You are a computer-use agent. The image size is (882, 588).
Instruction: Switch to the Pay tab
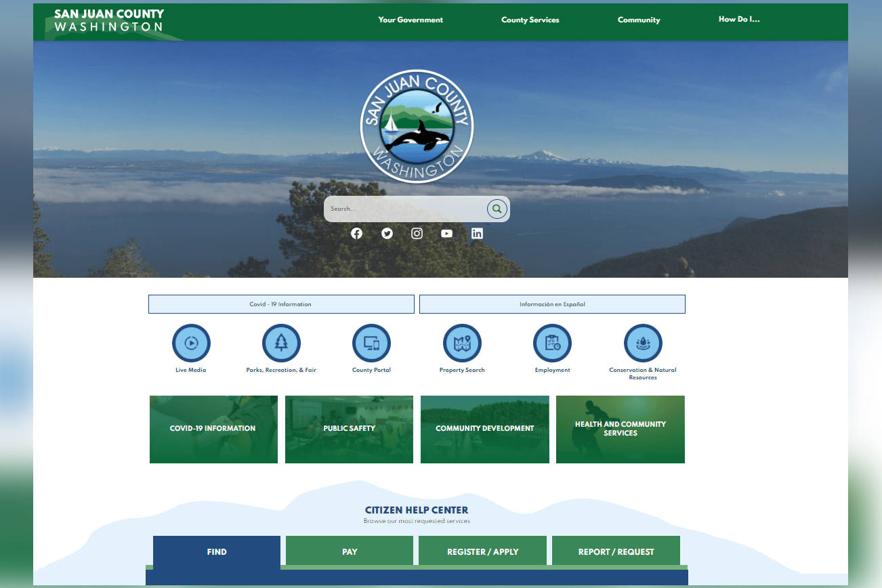tap(350, 551)
